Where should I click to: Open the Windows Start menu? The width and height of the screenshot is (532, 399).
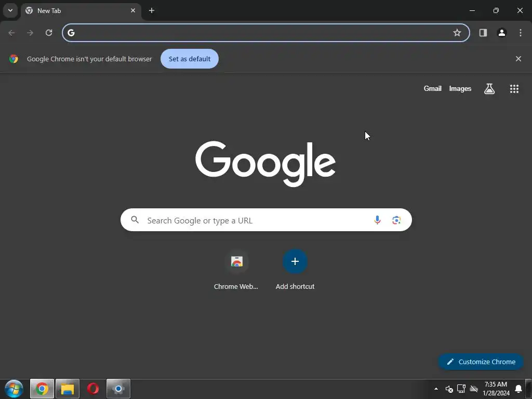[14, 389]
